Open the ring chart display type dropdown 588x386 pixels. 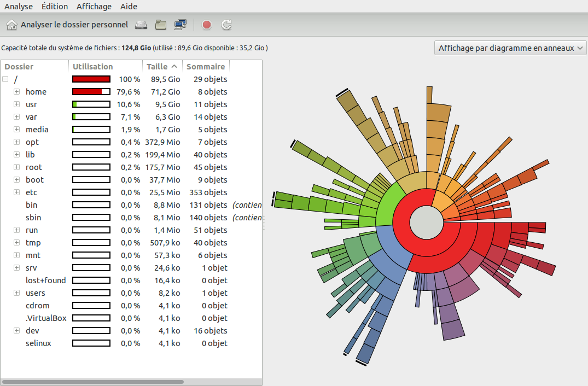pyautogui.click(x=510, y=48)
